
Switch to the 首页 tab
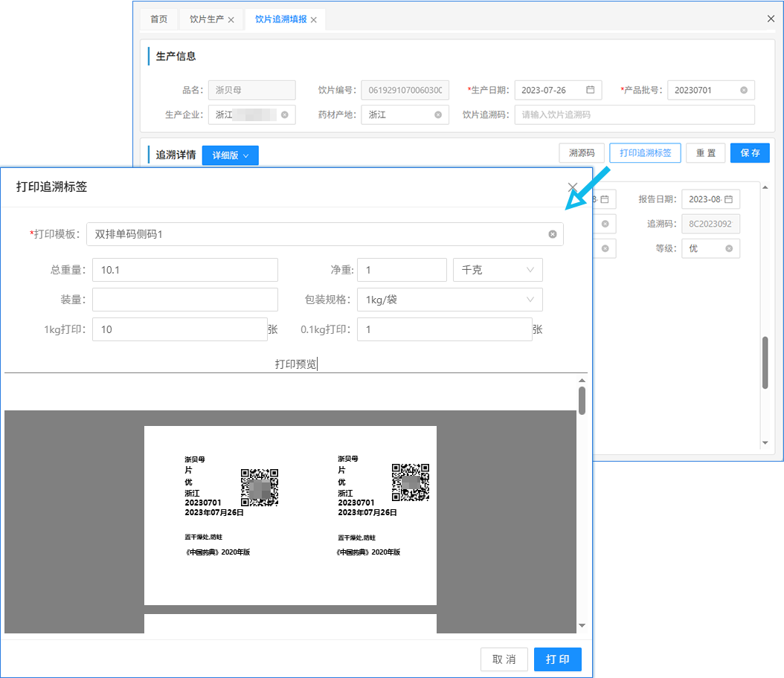pyautogui.click(x=158, y=19)
